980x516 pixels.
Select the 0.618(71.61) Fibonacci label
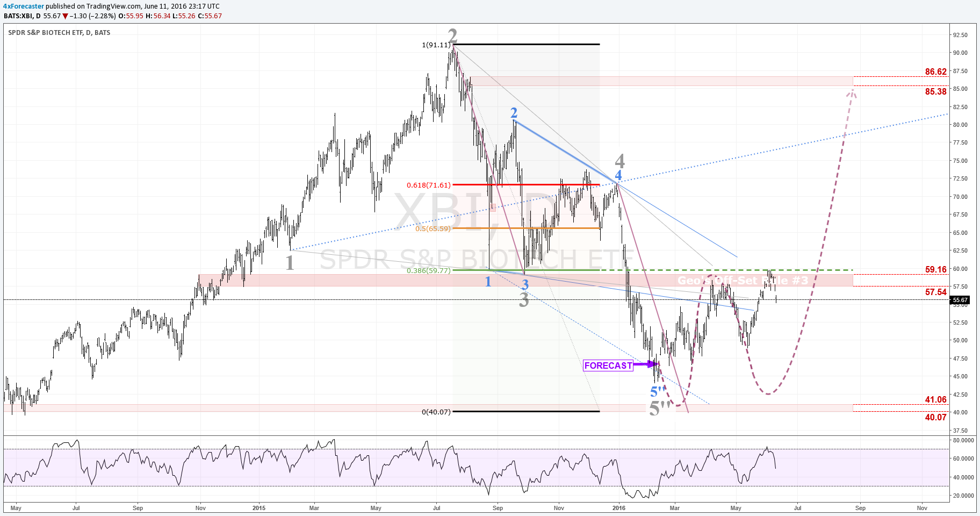point(429,185)
